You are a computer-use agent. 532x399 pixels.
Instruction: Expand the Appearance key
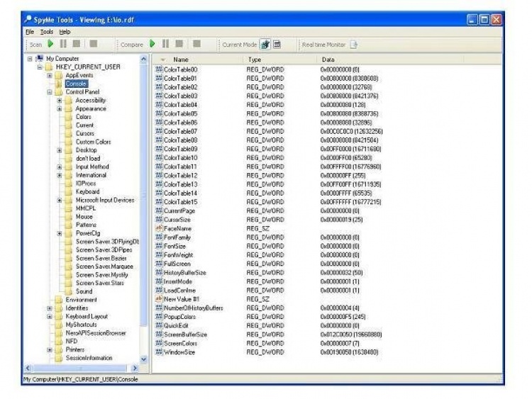[60, 109]
